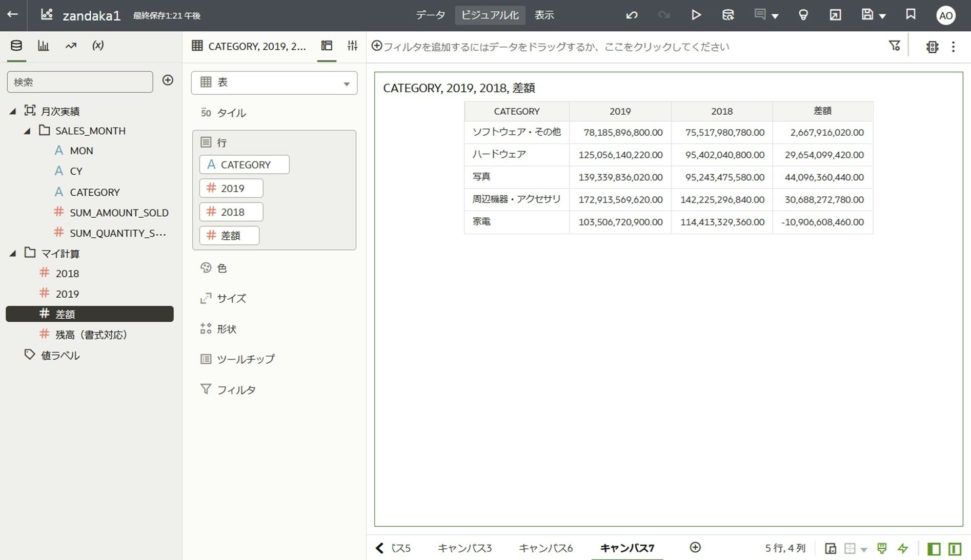Open the data elements pane icon
The image size is (971, 560).
click(x=16, y=46)
